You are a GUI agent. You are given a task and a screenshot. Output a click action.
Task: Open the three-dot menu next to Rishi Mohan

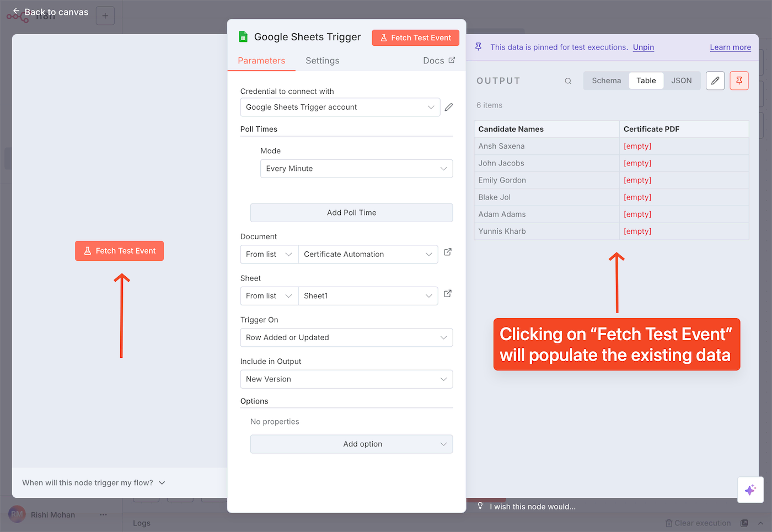coord(103,514)
